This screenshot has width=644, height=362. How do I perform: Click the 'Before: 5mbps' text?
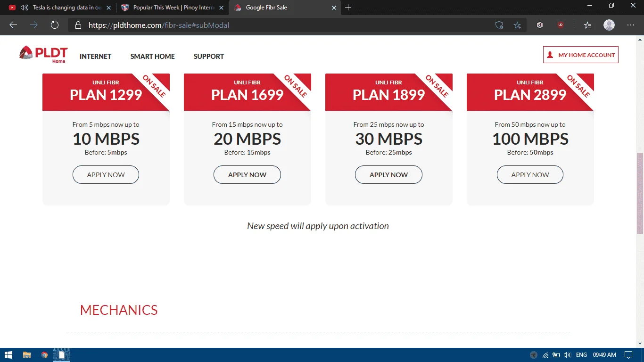tap(106, 153)
